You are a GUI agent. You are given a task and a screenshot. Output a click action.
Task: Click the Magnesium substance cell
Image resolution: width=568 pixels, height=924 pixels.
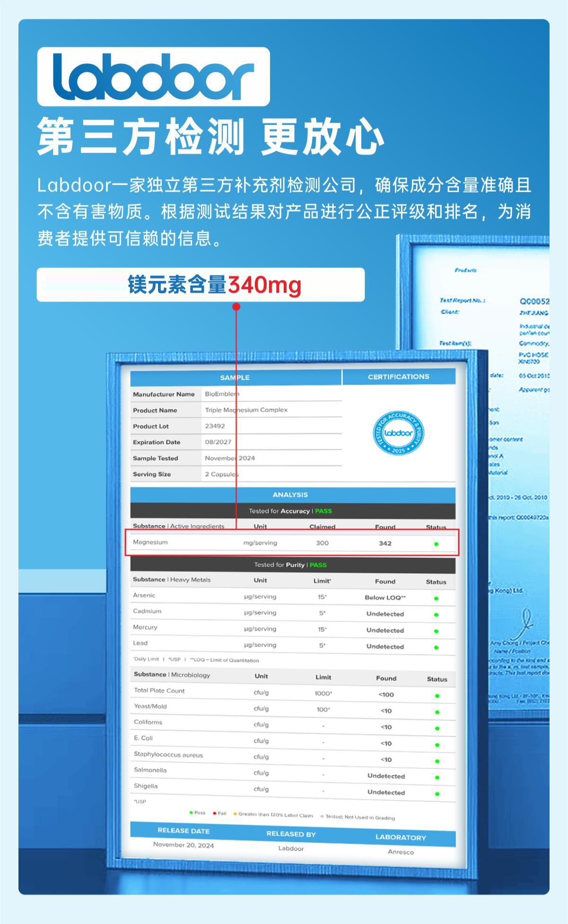click(150, 542)
